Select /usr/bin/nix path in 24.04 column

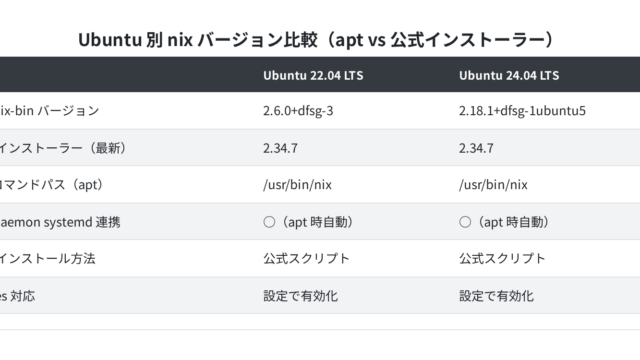point(493,185)
